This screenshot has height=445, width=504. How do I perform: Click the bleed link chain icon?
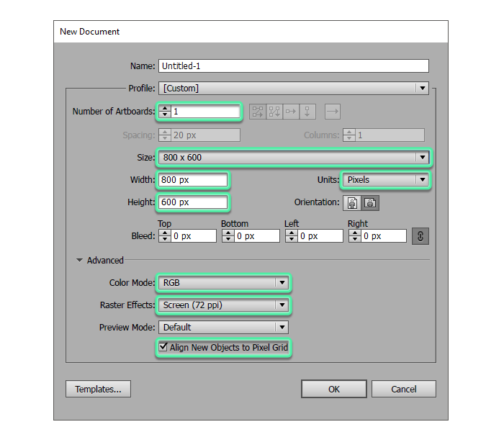click(420, 236)
